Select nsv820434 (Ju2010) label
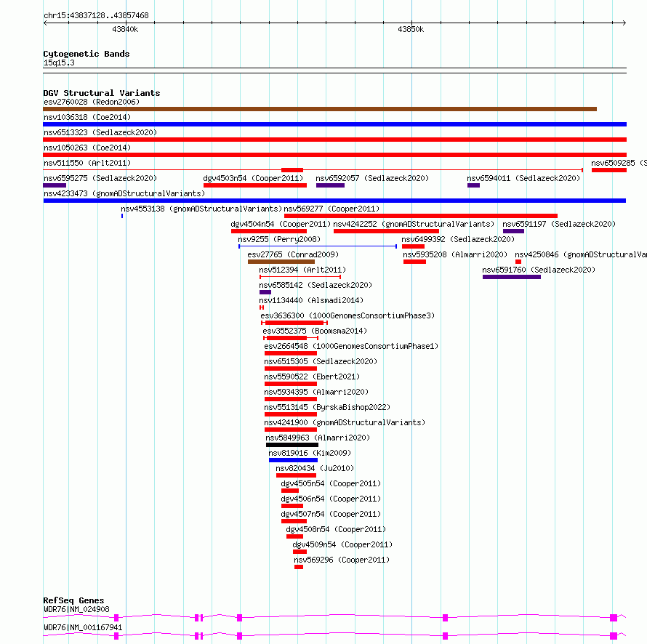The height and width of the screenshot is (644, 647). (x=315, y=468)
